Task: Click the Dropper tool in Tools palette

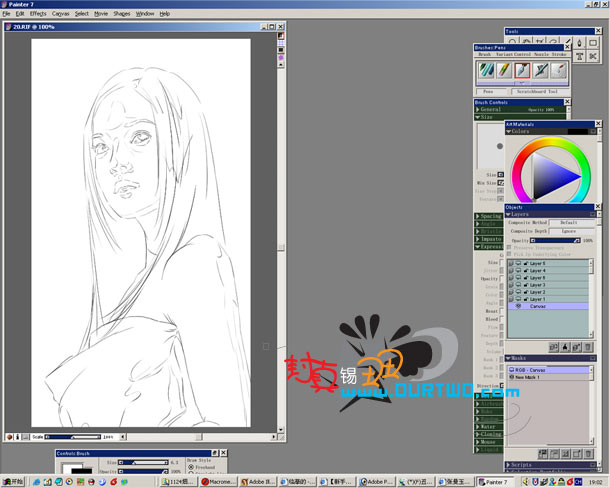Action: pyautogui.click(x=579, y=42)
